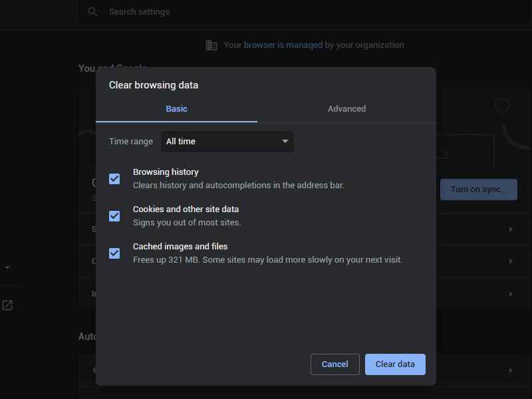Click the Turn on sync button
This screenshot has width=532, height=399.
coord(478,190)
